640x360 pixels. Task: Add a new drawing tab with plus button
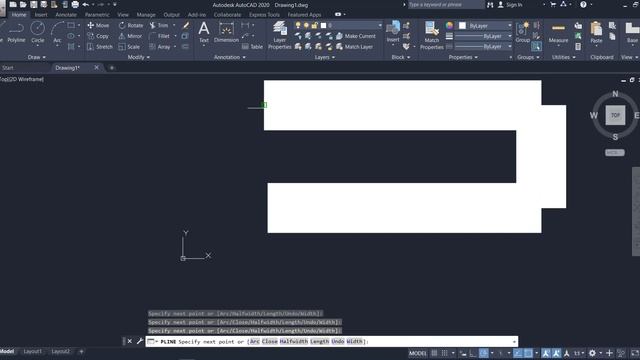tap(112, 68)
